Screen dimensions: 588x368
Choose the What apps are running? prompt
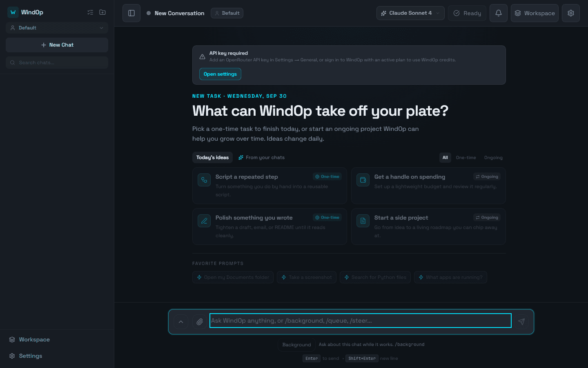click(450, 277)
